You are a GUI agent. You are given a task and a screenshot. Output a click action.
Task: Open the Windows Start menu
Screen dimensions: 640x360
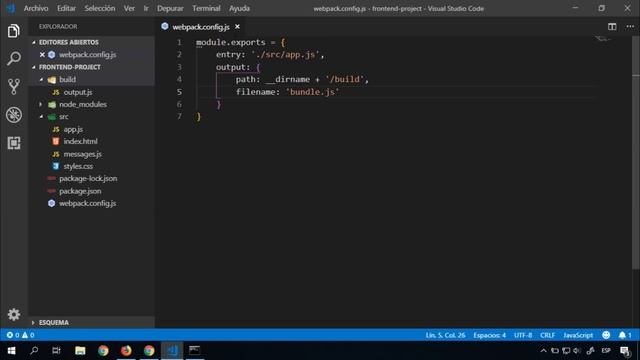click(x=11, y=350)
